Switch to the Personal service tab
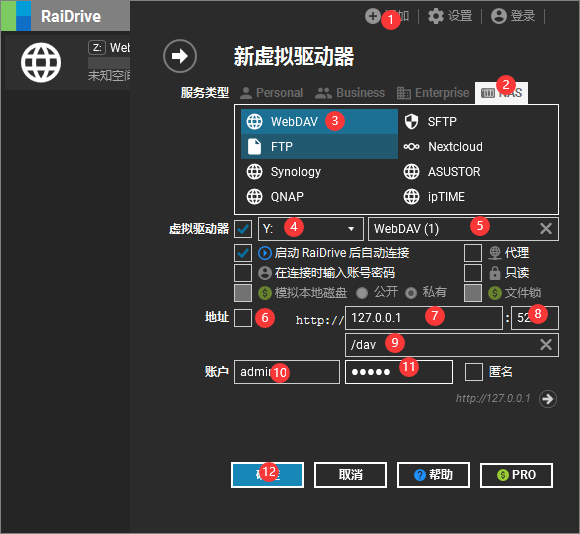The width and height of the screenshot is (580, 534). (272, 92)
